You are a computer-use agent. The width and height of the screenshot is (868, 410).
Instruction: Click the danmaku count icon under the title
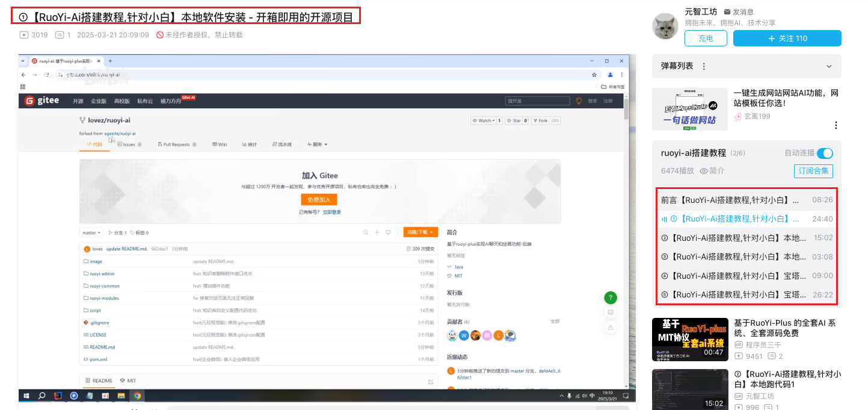click(x=60, y=35)
